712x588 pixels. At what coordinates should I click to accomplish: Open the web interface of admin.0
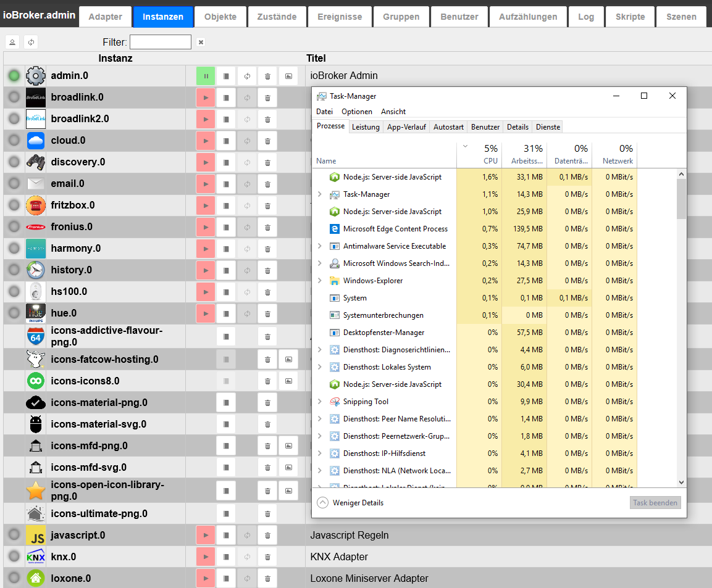tap(288, 76)
